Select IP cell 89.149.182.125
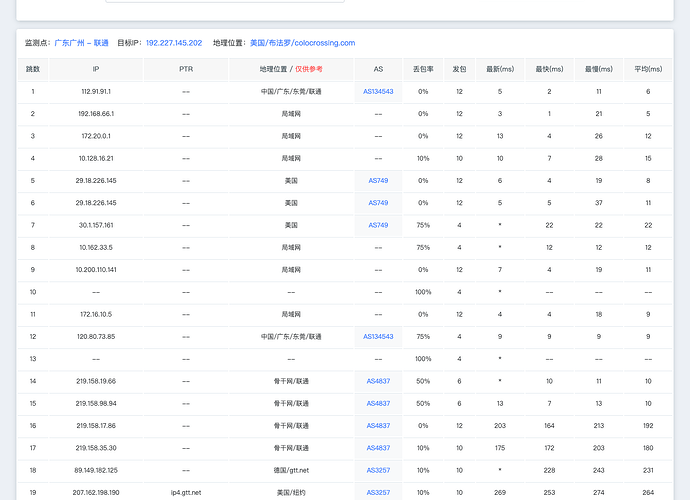The width and height of the screenshot is (690, 500). click(x=96, y=470)
